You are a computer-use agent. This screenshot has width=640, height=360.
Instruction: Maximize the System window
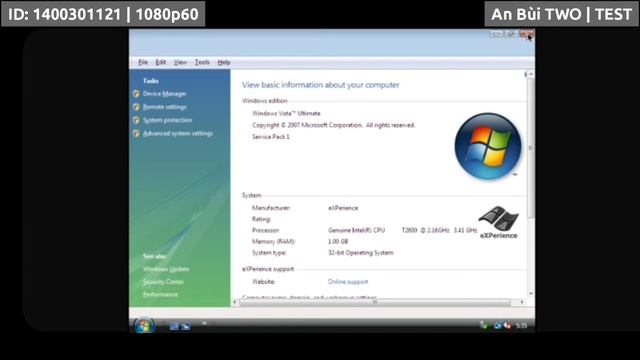tap(510, 34)
